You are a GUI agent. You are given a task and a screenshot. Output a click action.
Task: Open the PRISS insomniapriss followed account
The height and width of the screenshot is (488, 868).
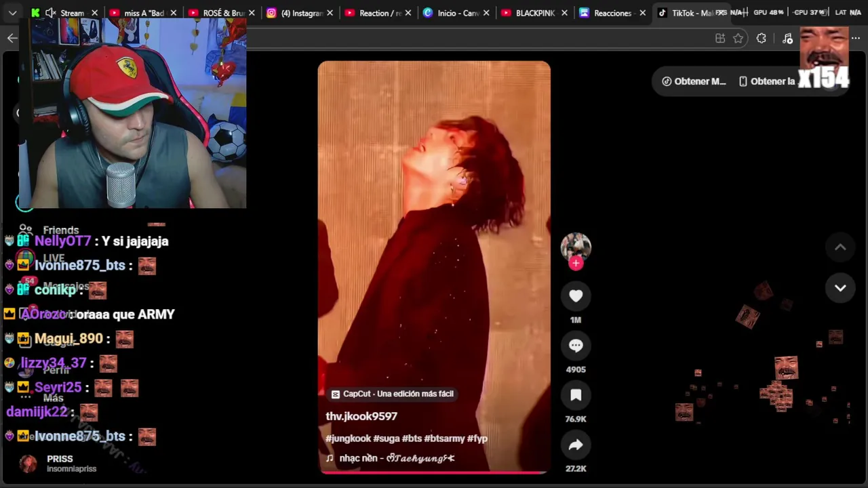click(58, 464)
